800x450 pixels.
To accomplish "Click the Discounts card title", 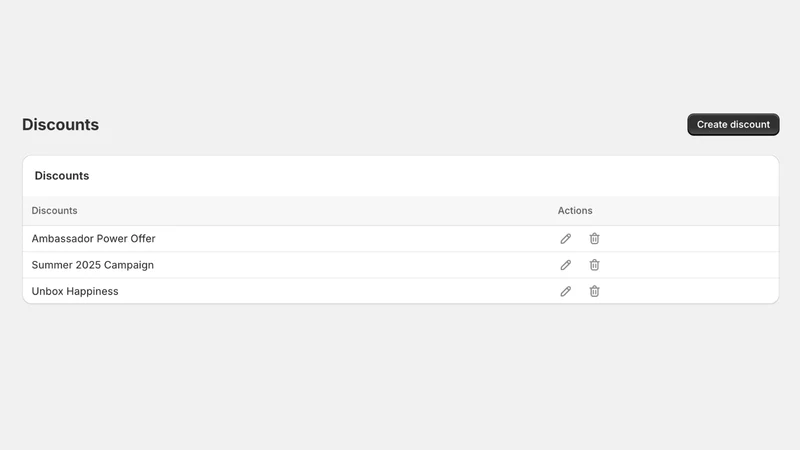I will click(x=62, y=176).
